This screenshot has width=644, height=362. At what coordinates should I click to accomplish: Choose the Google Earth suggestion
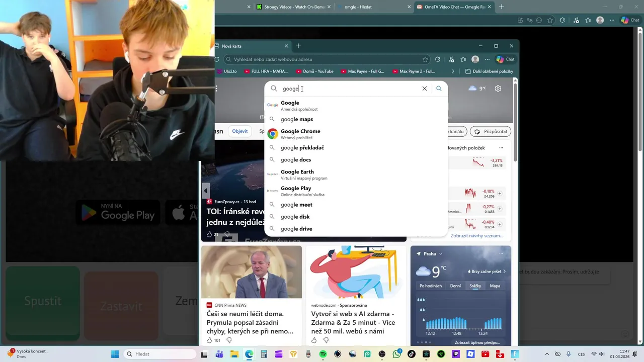(x=356, y=174)
